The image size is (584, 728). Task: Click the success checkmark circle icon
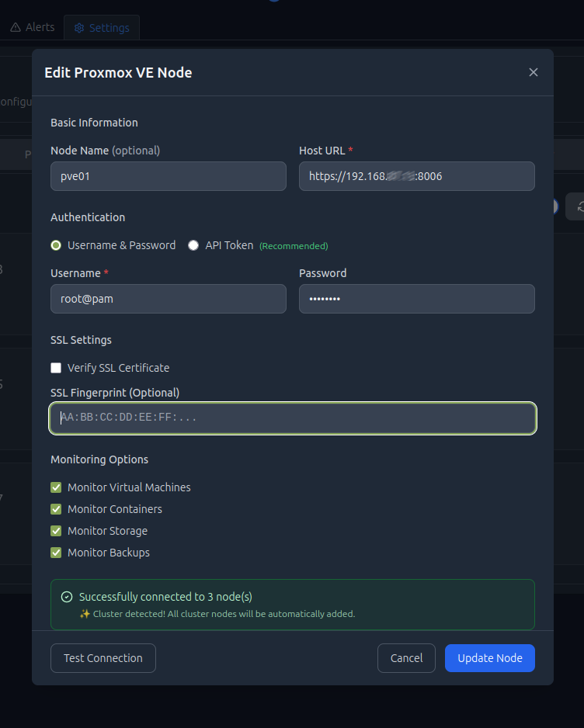[x=67, y=597]
